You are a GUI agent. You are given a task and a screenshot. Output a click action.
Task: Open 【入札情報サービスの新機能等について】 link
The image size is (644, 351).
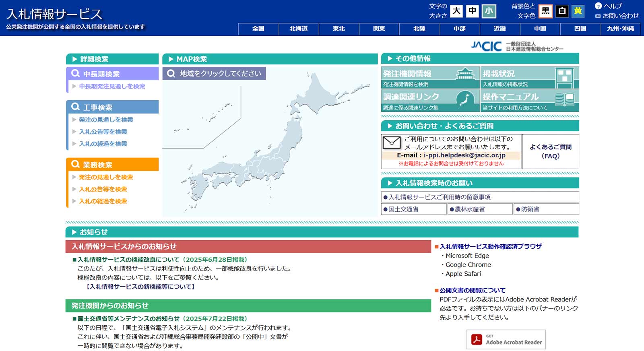(140, 287)
